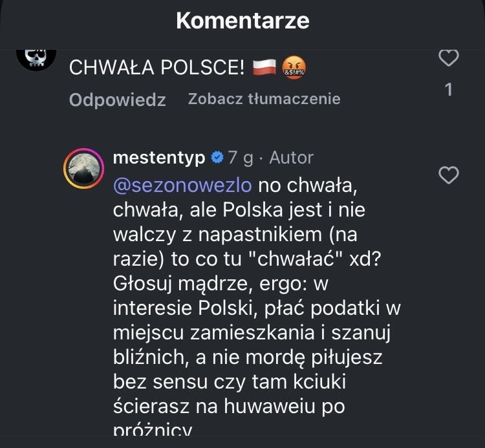Follow the @sezonowezlo mention link
This screenshot has height=448, width=485.
tap(182, 186)
